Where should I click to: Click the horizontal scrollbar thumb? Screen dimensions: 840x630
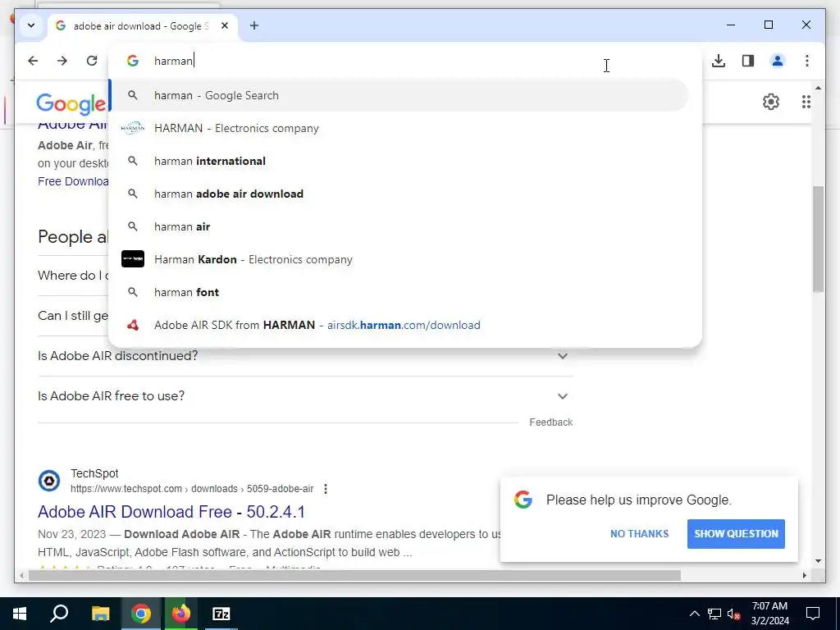(x=354, y=575)
